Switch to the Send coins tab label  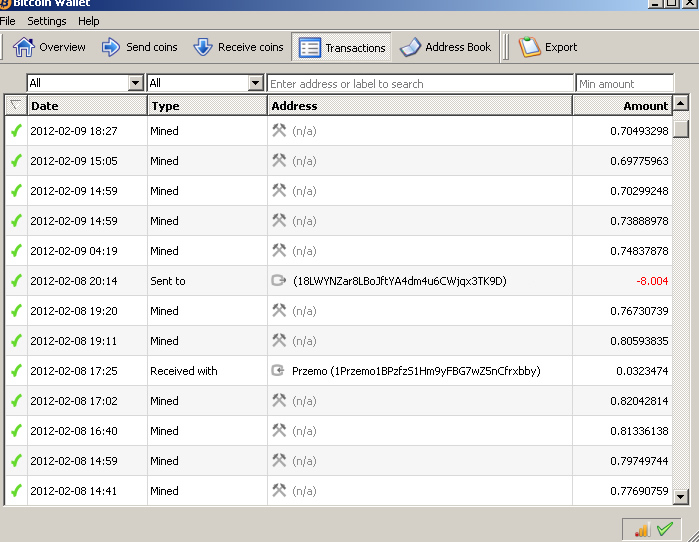coord(152,47)
